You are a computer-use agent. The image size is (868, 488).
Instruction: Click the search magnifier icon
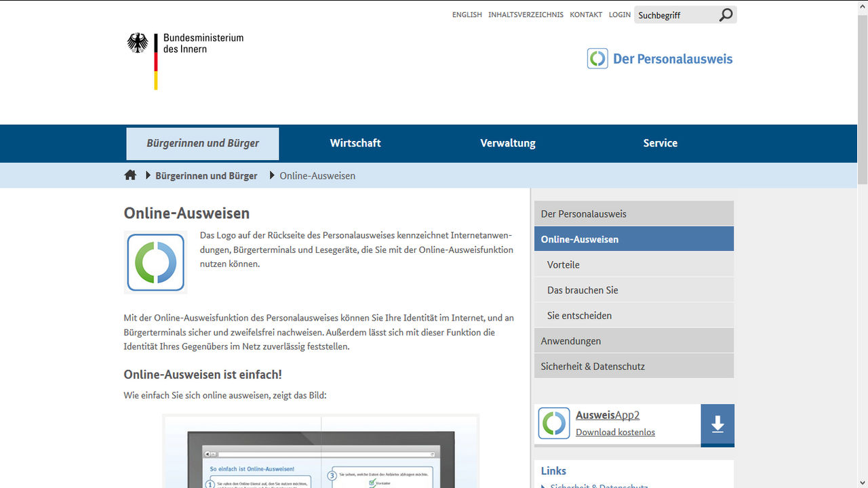(x=726, y=15)
